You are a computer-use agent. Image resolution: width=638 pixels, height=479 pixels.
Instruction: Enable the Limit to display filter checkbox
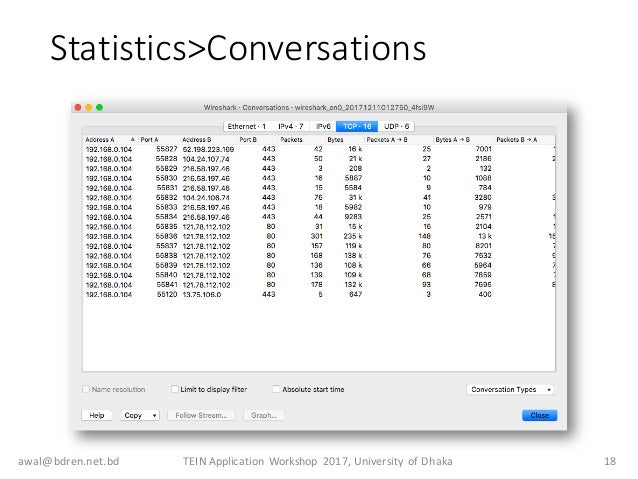(x=176, y=389)
